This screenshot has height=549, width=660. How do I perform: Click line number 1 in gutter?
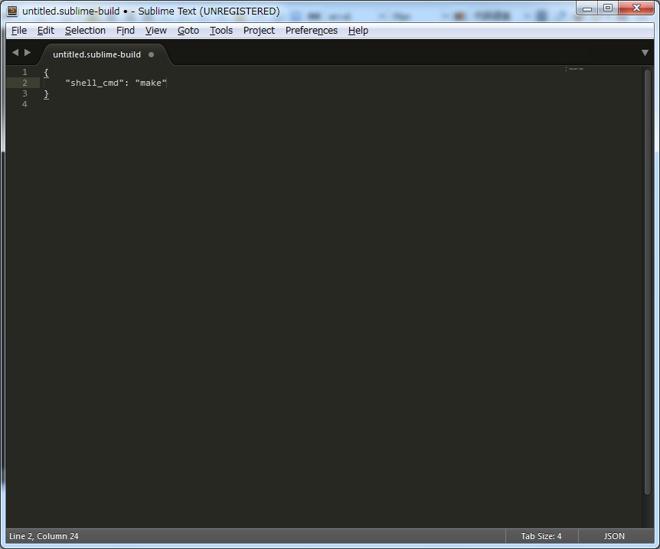[24, 72]
